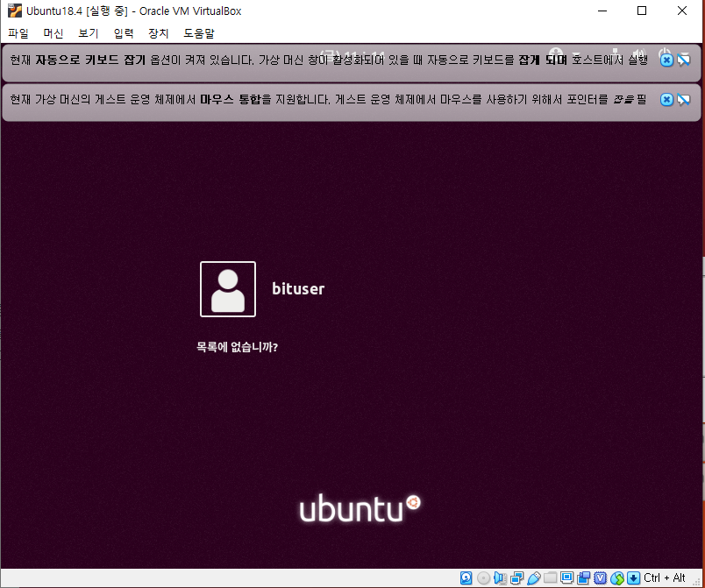Image resolution: width=705 pixels, height=588 pixels.
Task: Click the VirtualBox icon in the title bar
Action: (x=15, y=11)
